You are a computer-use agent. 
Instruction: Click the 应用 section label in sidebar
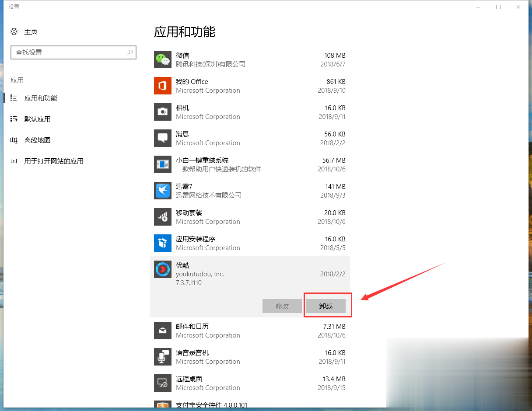coord(17,80)
